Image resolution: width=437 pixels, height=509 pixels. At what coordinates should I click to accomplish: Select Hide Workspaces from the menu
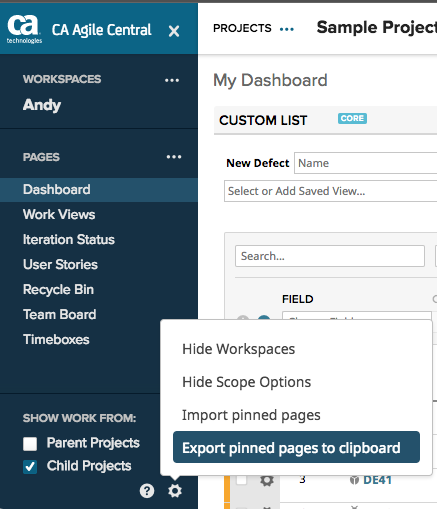[239, 349]
